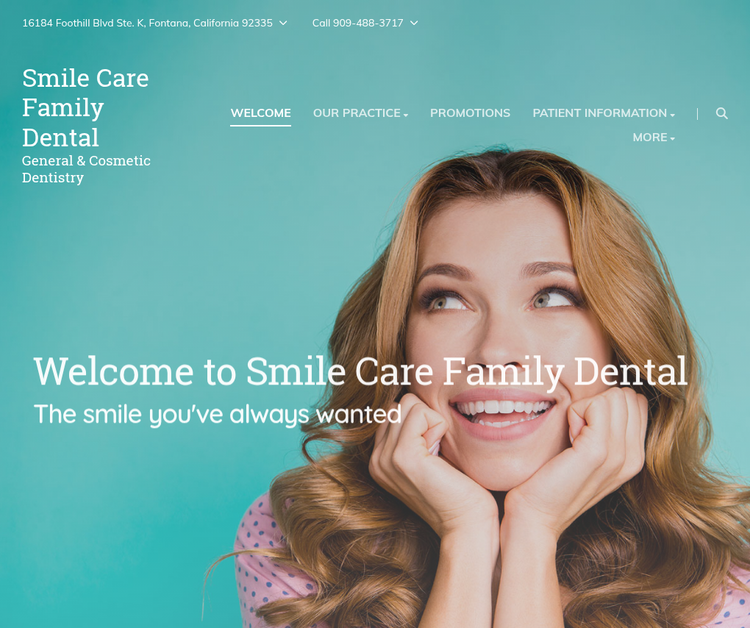Click the Call 909-488-3717 phone link
750x628 pixels.
(x=358, y=23)
